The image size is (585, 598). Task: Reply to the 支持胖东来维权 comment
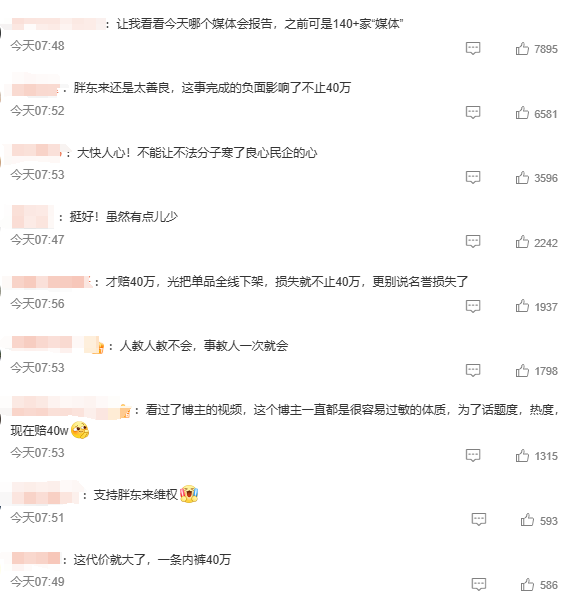479,520
